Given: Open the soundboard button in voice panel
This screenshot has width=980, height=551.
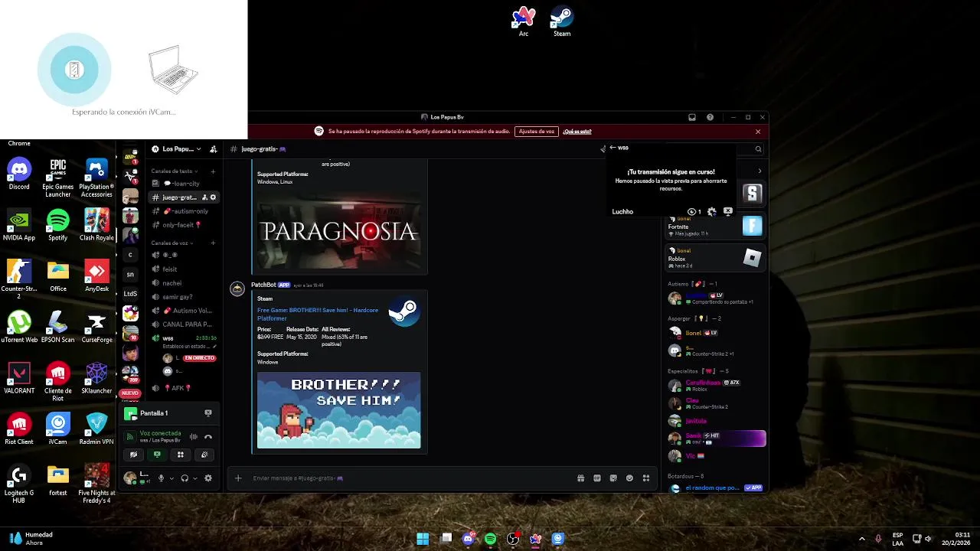Looking at the screenshot, I should (204, 455).
